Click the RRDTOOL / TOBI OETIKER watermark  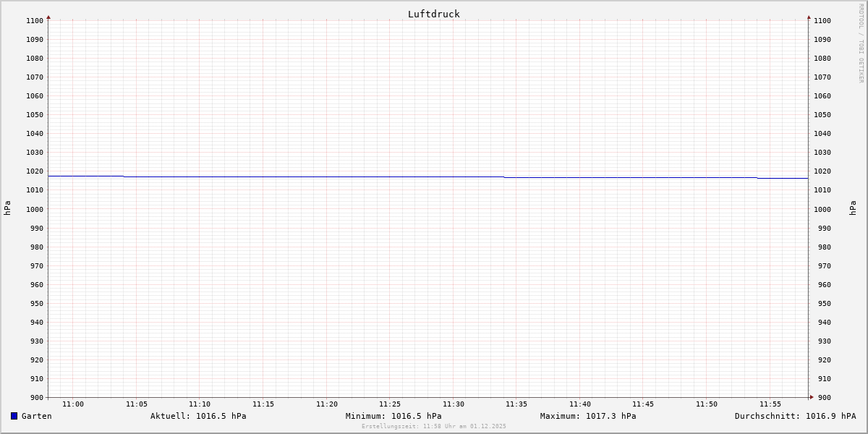pos(861,43)
